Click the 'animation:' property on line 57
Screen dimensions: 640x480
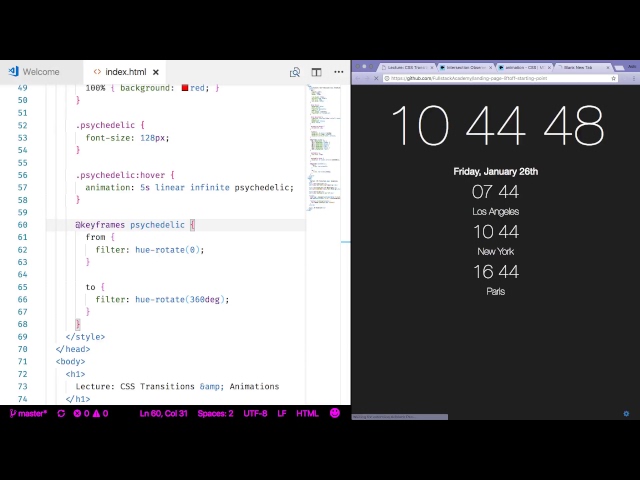coord(110,188)
